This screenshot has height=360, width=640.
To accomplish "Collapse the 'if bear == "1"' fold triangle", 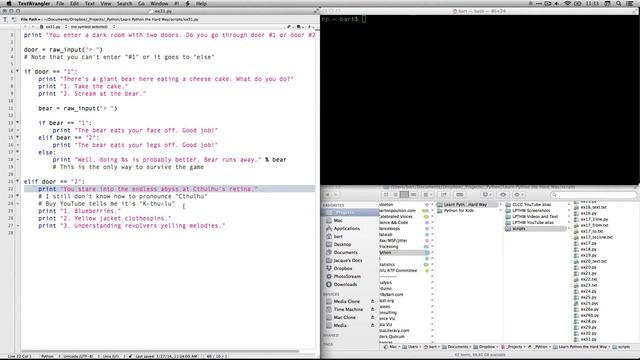I will click(17, 122).
